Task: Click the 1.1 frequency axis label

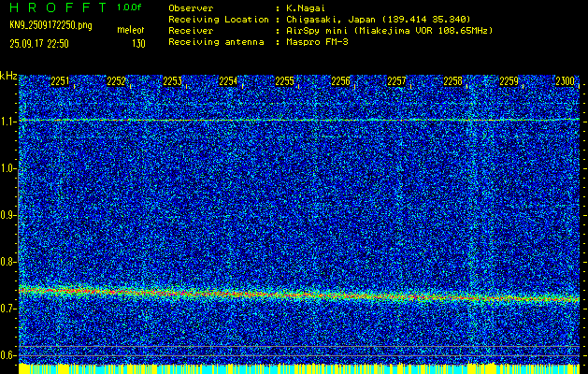Action: coord(7,122)
